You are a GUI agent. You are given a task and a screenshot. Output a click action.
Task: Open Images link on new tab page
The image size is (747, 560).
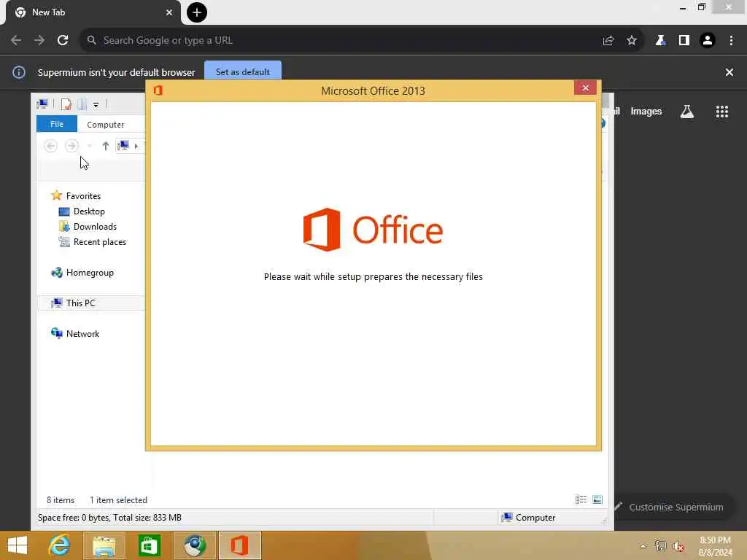click(646, 111)
